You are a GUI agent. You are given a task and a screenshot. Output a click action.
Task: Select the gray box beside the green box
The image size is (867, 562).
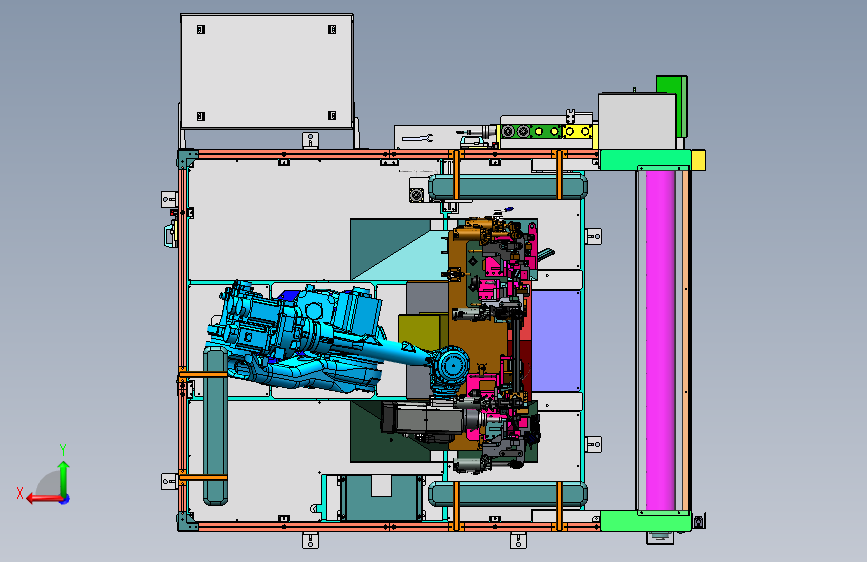(x=637, y=121)
